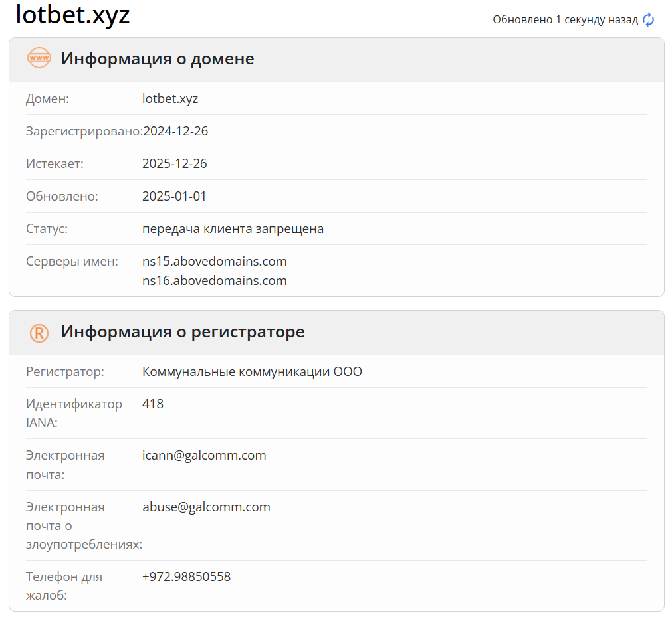The width and height of the screenshot is (672, 619).
Task: Click the abuse email abuse@galcomm.com
Action: coord(206,507)
